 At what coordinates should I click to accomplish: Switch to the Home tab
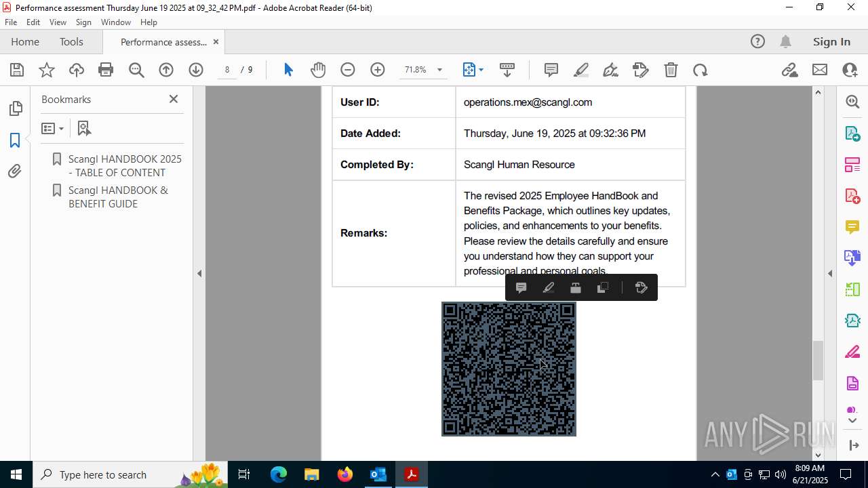(25, 42)
